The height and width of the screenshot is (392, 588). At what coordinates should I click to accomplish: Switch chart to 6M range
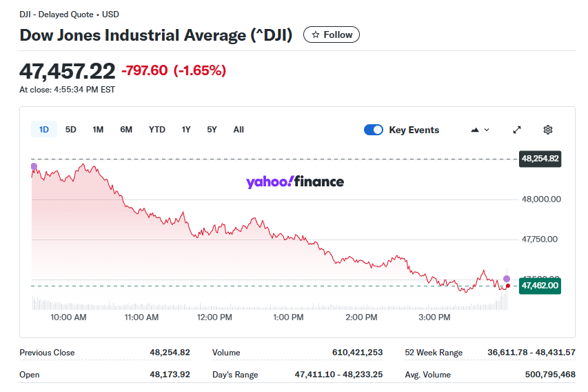click(126, 130)
